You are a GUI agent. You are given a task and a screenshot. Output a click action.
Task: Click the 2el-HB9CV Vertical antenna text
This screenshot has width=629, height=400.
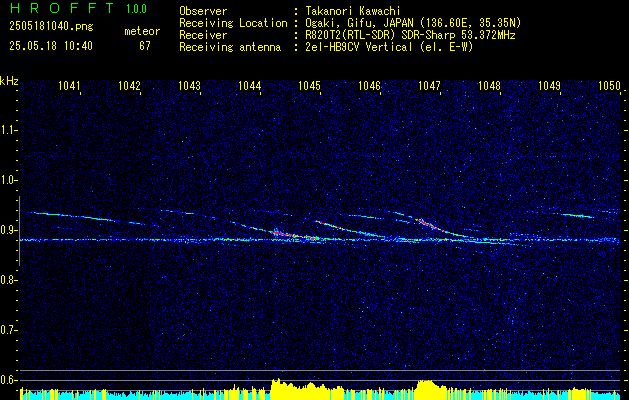[390, 47]
